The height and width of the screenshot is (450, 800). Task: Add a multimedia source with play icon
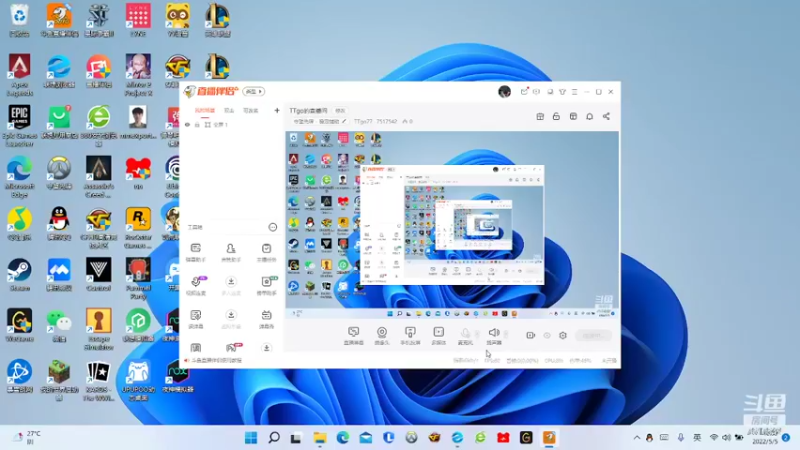[x=439, y=336]
